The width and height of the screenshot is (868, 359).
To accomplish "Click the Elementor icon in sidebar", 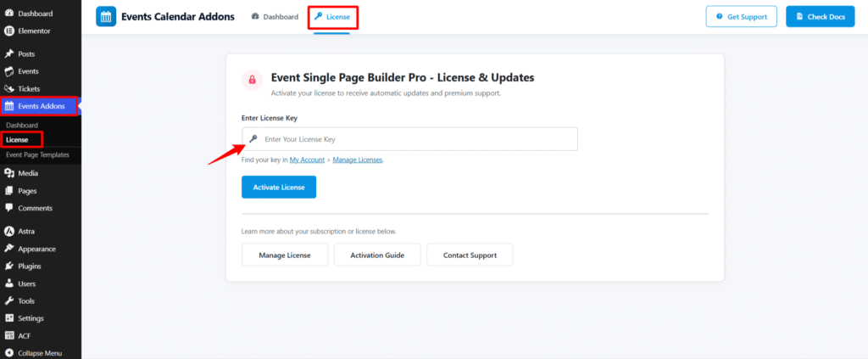I will [x=8, y=31].
